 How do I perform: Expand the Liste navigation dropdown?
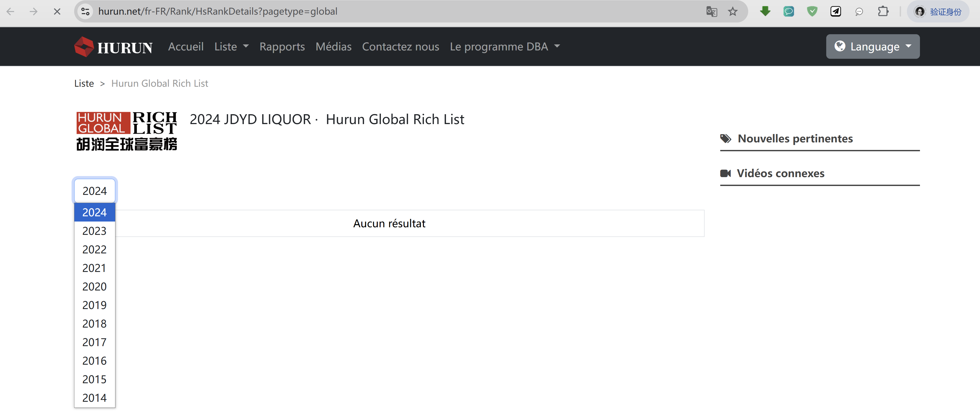pyautogui.click(x=231, y=46)
